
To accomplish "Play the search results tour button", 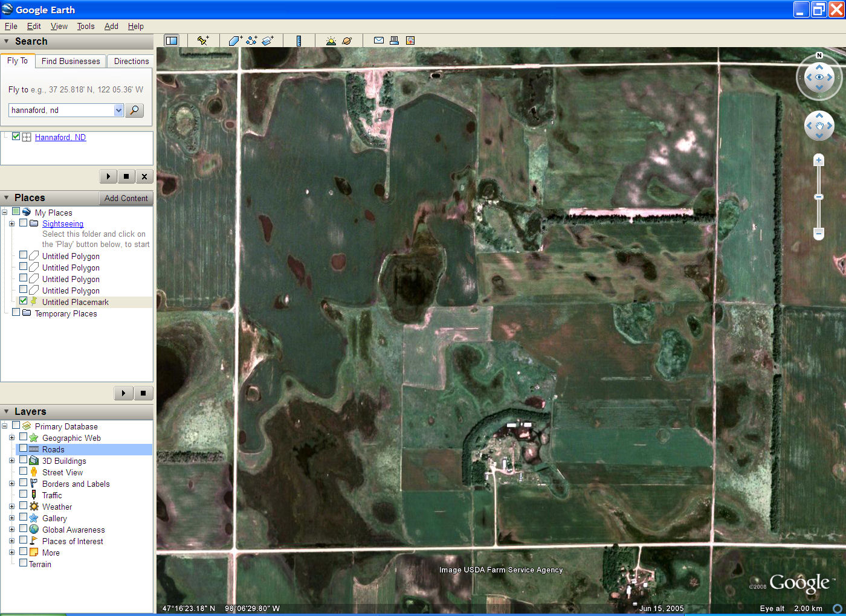I will pos(108,176).
